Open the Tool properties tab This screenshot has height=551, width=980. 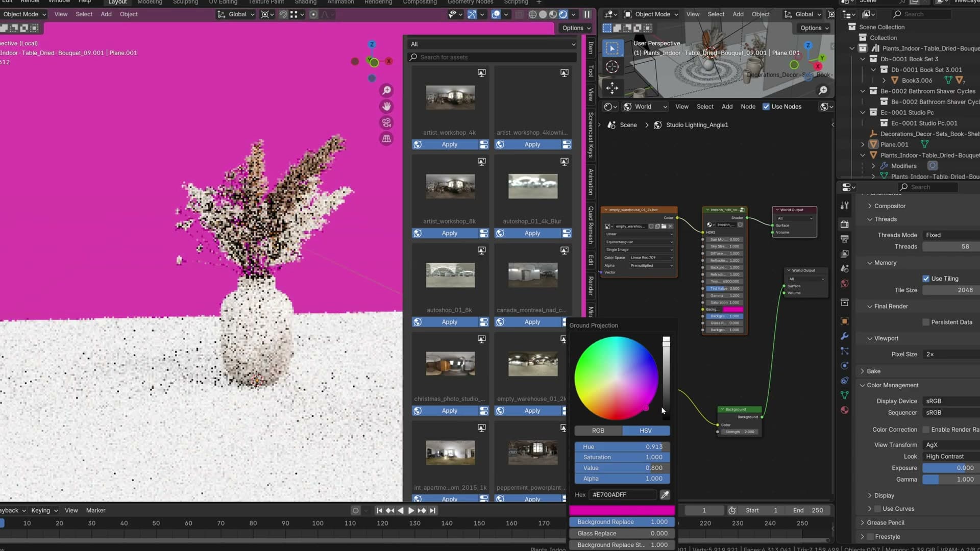(x=845, y=206)
